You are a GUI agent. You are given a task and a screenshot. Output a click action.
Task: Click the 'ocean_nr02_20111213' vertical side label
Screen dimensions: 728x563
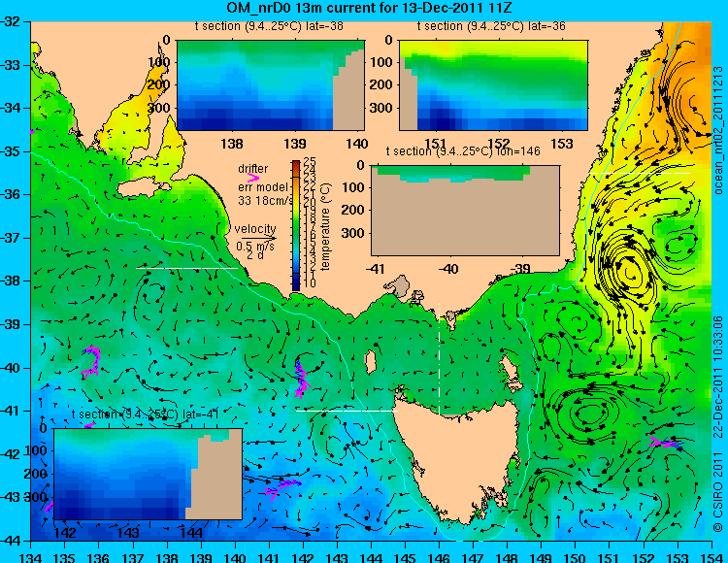[x=718, y=130]
